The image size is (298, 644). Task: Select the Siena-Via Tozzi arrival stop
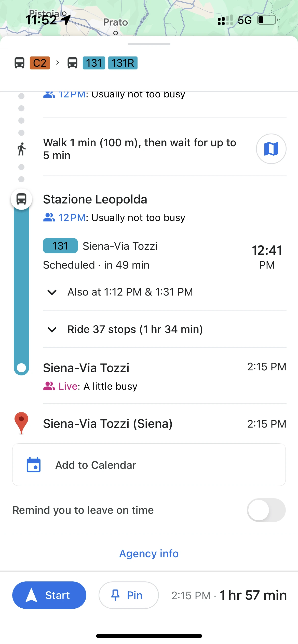[86, 368]
